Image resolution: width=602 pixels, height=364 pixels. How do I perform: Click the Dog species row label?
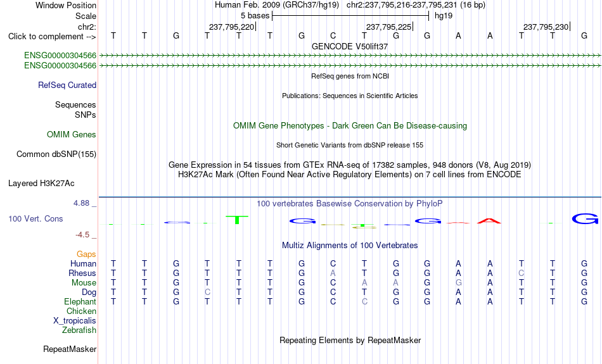coord(89,292)
